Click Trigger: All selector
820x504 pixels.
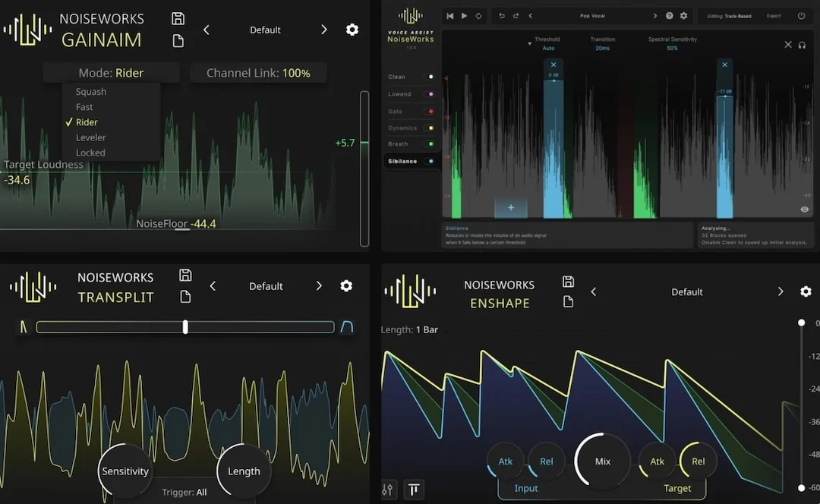pyautogui.click(x=184, y=492)
